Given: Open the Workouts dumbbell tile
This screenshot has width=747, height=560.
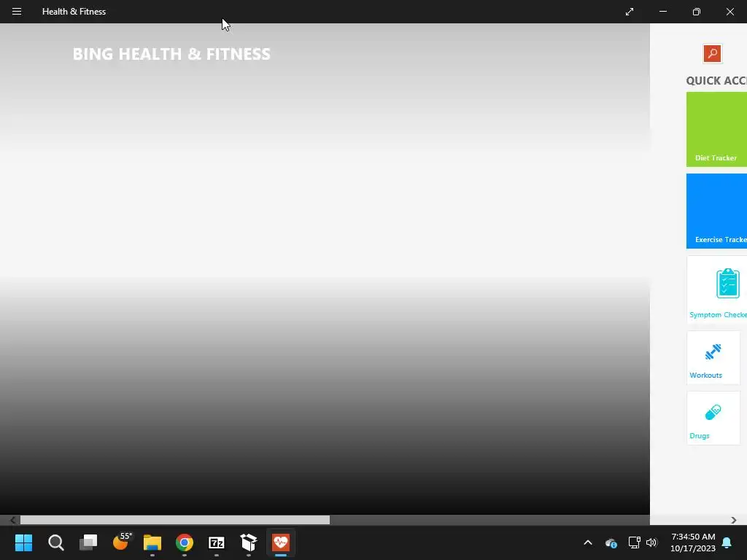Looking at the screenshot, I should coord(713,357).
